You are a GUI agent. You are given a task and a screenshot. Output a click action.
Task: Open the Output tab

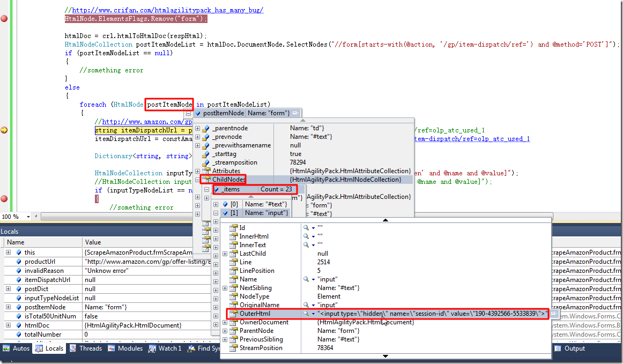pyautogui.click(x=570, y=348)
